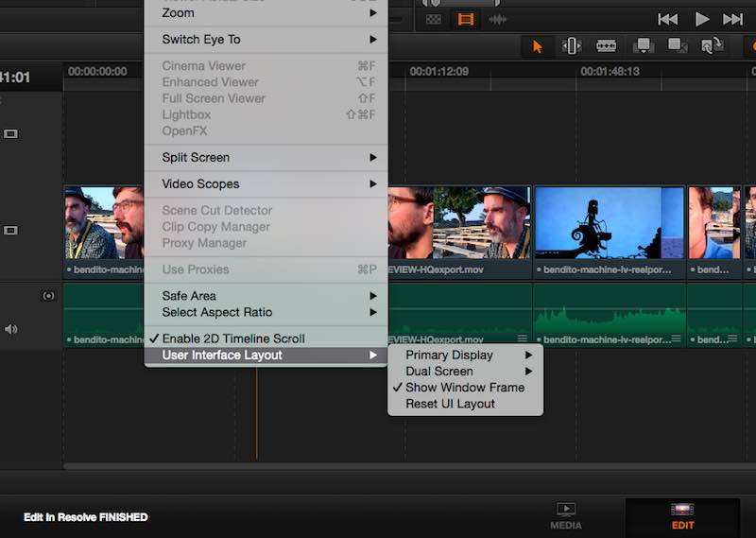Expand the Safe Area submenu

266,296
